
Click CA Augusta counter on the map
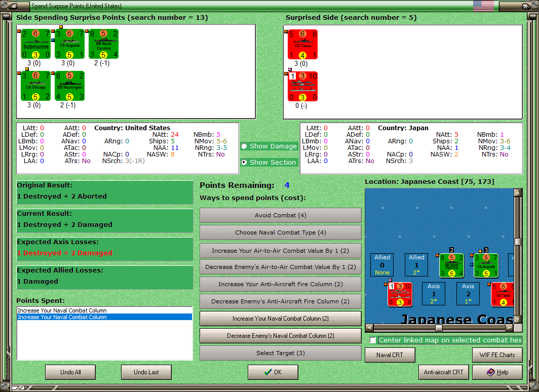(486, 265)
